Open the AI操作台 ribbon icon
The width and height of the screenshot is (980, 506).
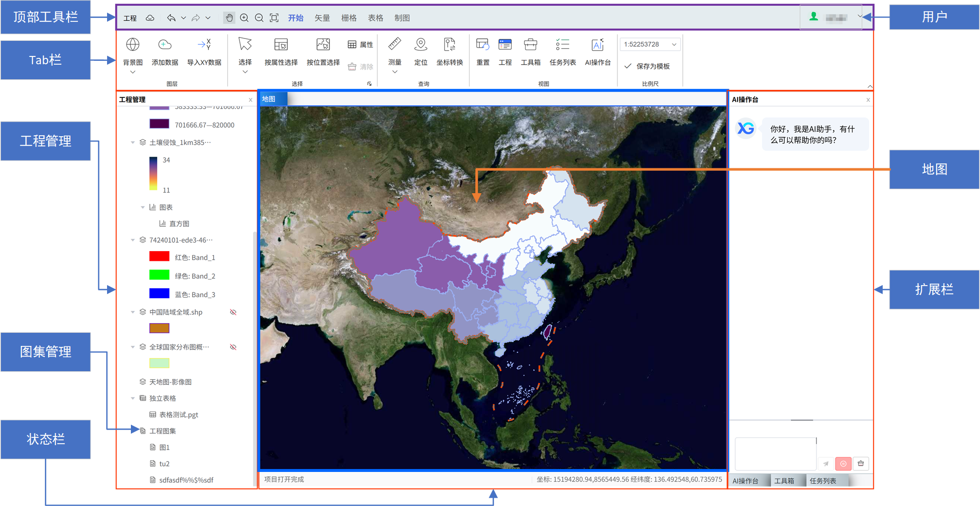597,45
